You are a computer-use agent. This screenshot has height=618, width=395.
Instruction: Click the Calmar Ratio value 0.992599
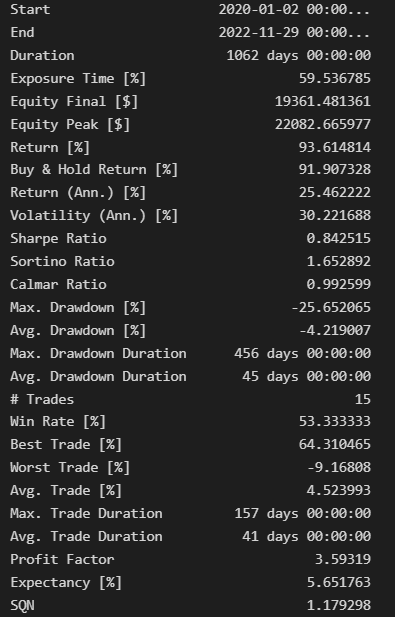click(338, 284)
